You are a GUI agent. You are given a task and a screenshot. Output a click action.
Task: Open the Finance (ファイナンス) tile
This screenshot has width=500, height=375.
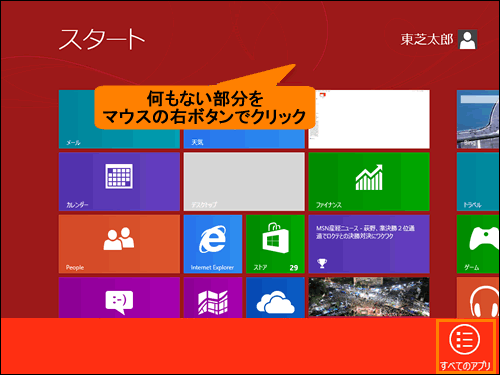(x=369, y=182)
